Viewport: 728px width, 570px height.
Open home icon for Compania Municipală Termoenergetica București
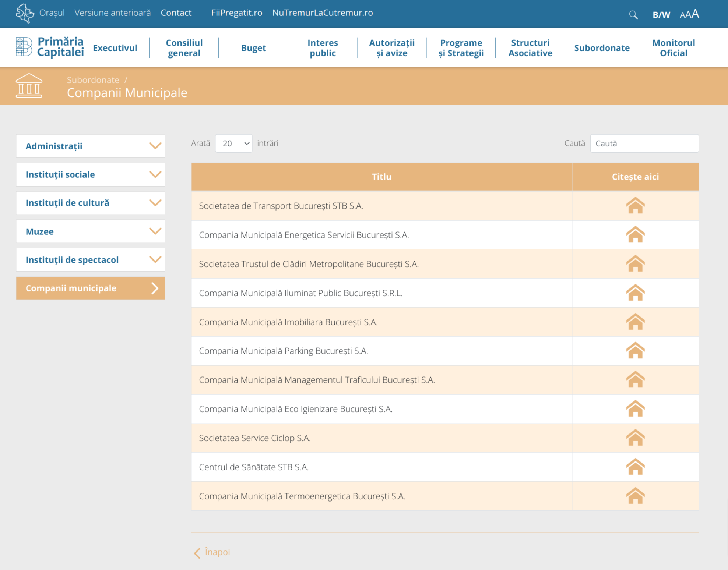635,496
